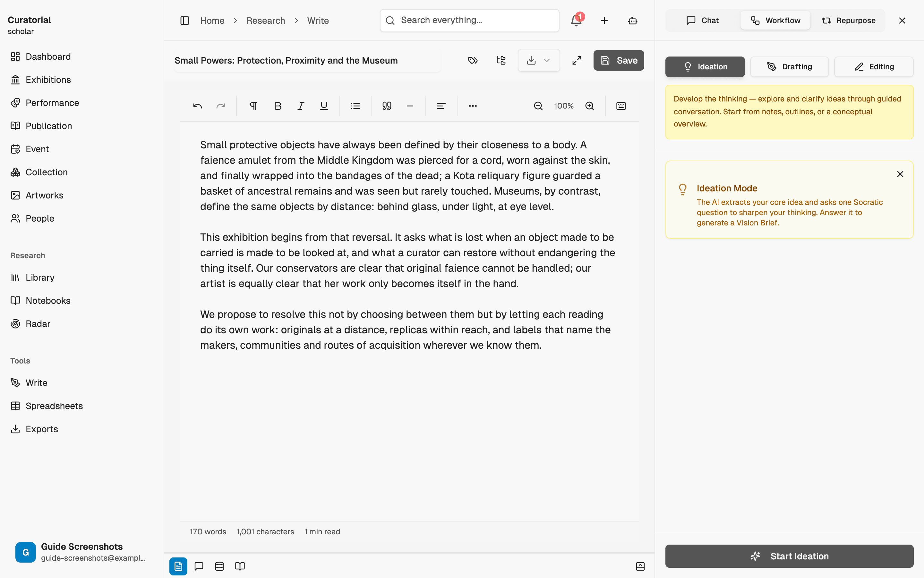
Task: Edit the document title field
Action: [x=307, y=60]
